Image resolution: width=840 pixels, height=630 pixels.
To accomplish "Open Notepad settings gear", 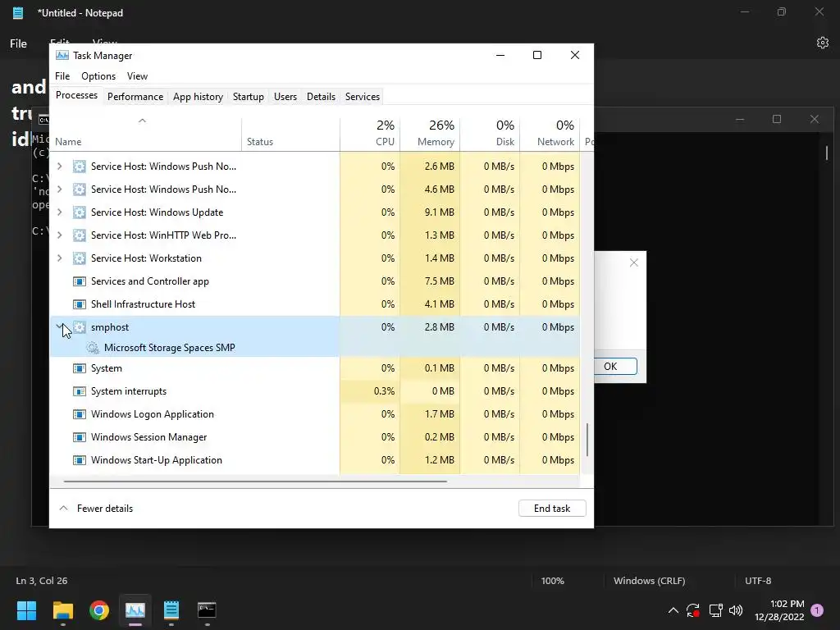I will (x=822, y=43).
